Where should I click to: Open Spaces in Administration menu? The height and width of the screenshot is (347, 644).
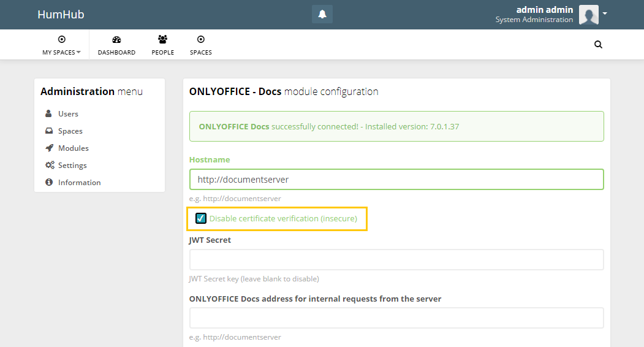click(x=70, y=131)
